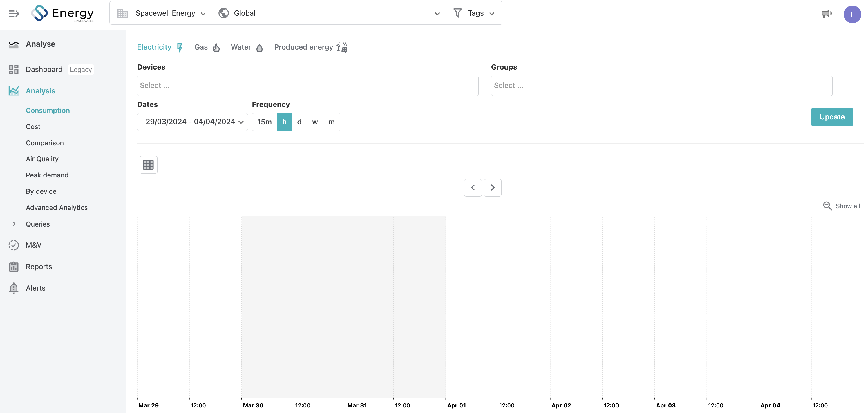
Task: Click the M&V checkmark icon
Action: pos(14,245)
